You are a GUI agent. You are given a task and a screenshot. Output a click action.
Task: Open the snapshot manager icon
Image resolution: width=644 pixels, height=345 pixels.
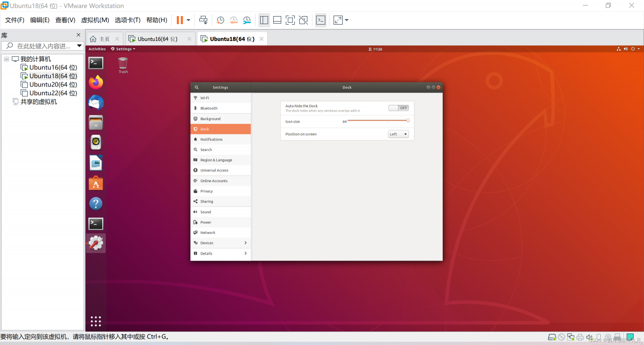(247, 20)
